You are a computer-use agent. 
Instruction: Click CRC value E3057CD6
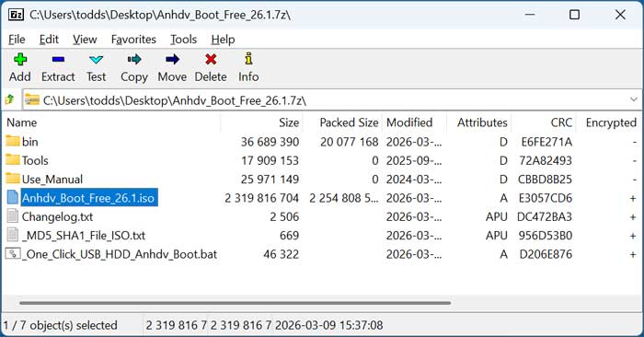[x=546, y=198]
